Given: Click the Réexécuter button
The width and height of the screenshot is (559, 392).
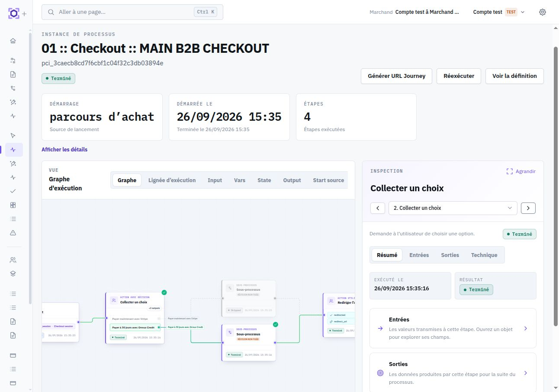Looking at the screenshot, I should pyautogui.click(x=459, y=76).
